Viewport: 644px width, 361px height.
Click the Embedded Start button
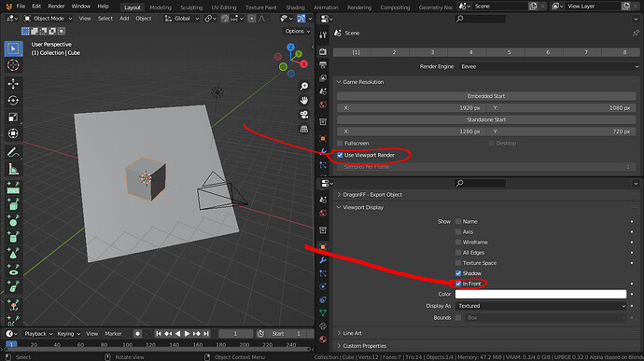(x=486, y=96)
